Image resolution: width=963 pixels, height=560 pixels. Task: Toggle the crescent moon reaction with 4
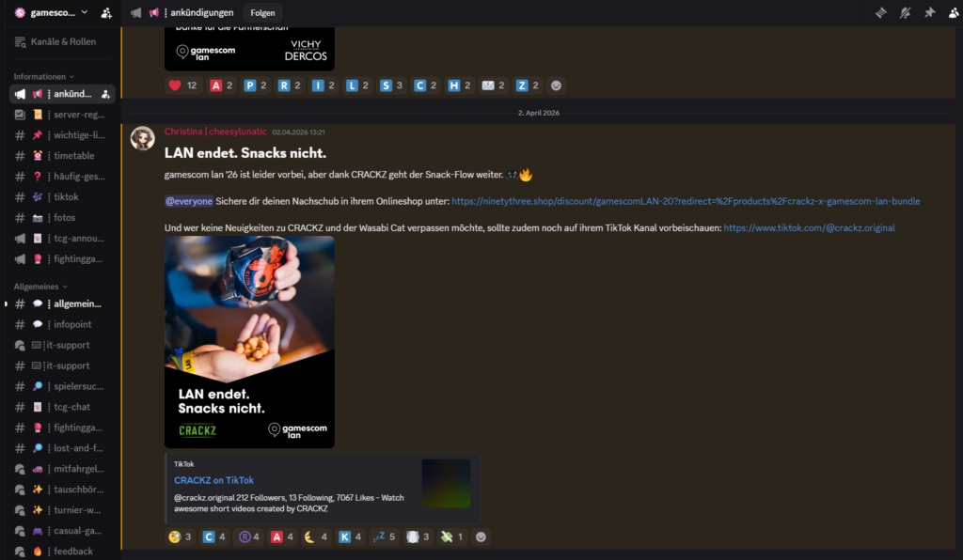click(316, 537)
